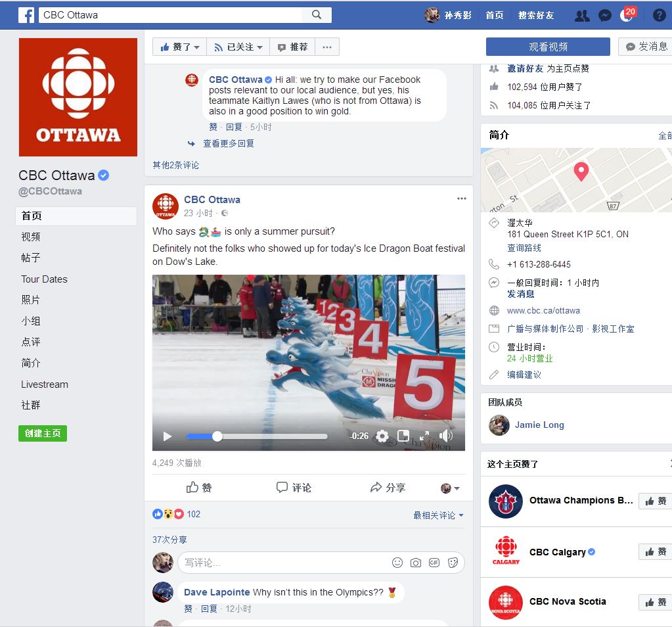Open the page more options ellipsis button
The height and width of the screenshot is (627, 672).
pos(327,47)
